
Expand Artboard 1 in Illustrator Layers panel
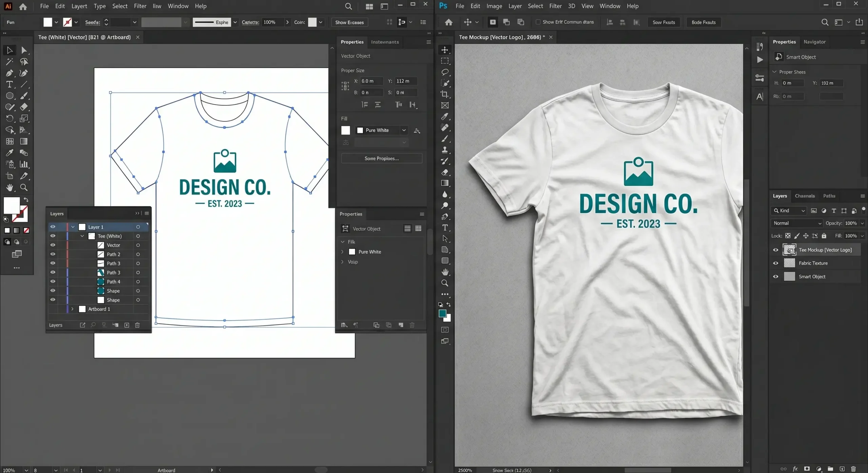[72, 309]
